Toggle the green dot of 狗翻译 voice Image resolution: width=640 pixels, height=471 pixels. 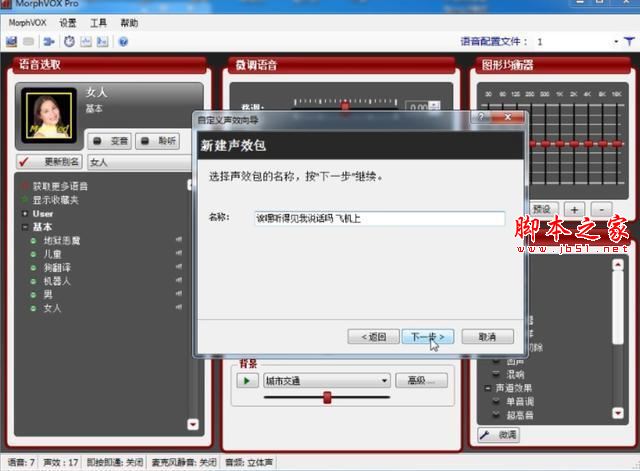tap(33, 268)
